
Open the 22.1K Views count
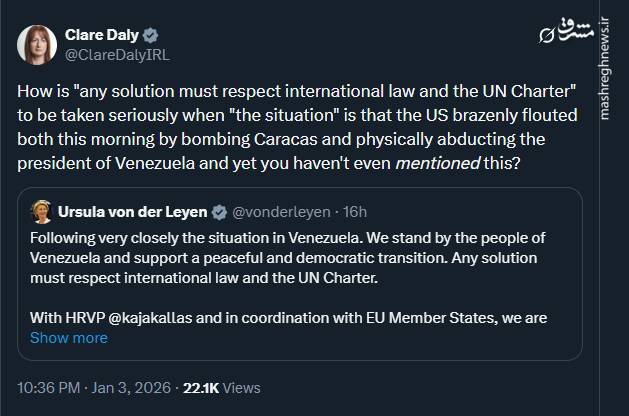tap(219, 387)
